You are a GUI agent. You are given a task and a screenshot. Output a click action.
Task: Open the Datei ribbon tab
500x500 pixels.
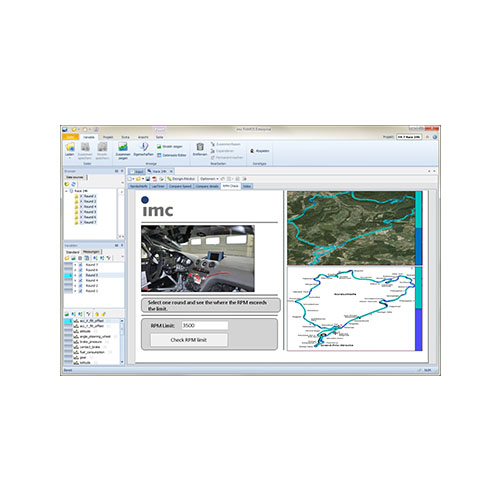(70, 137)
